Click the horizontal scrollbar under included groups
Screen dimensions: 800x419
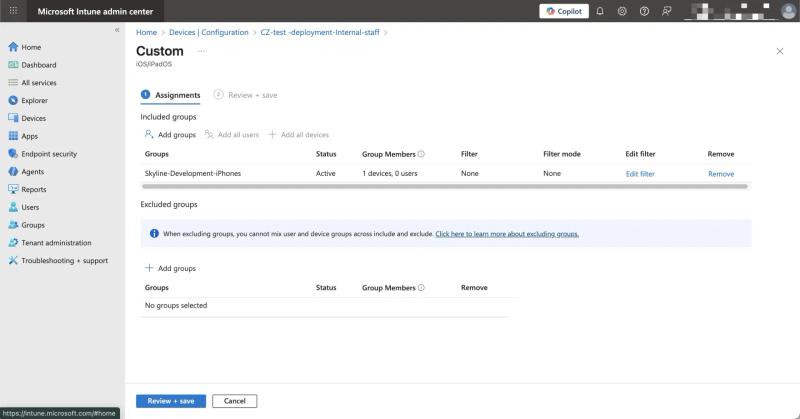click(445, 186)
